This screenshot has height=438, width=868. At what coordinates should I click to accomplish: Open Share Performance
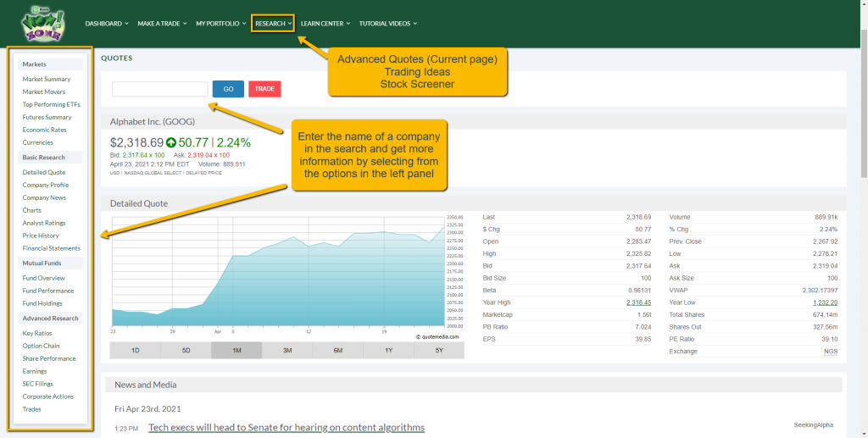click(x=49, y=359)
